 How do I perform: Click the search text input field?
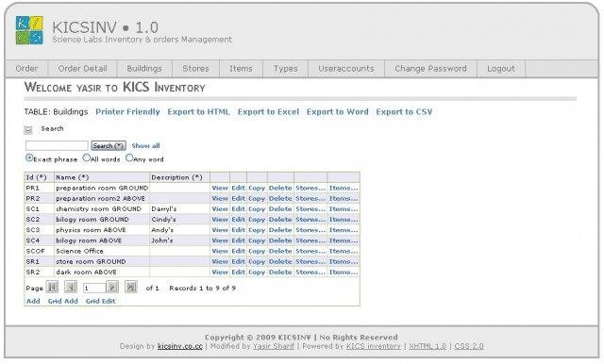57,145
